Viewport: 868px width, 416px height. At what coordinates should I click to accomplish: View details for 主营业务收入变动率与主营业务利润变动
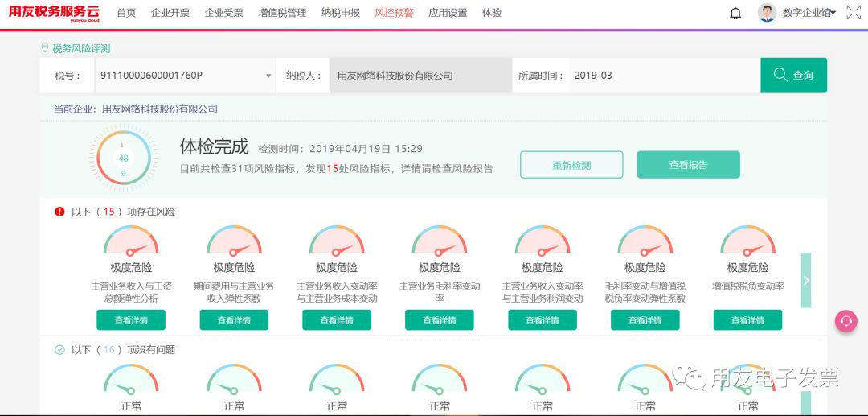[542, 320]
